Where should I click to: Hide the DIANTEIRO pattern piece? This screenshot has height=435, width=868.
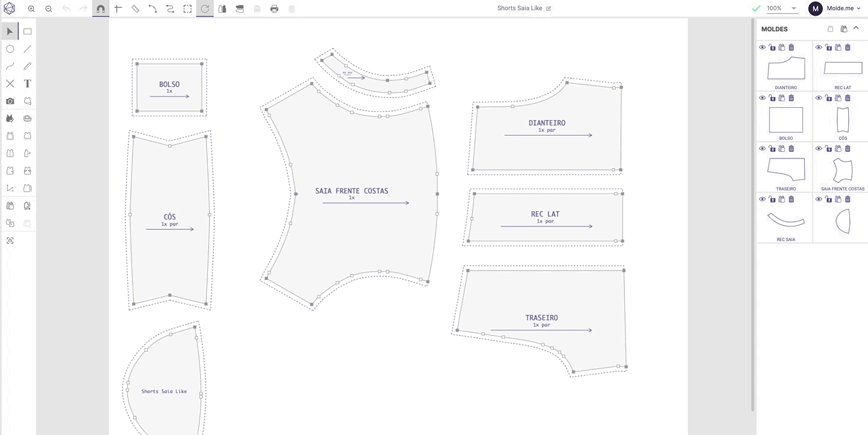pyautogui.click(x=763, y=48)
